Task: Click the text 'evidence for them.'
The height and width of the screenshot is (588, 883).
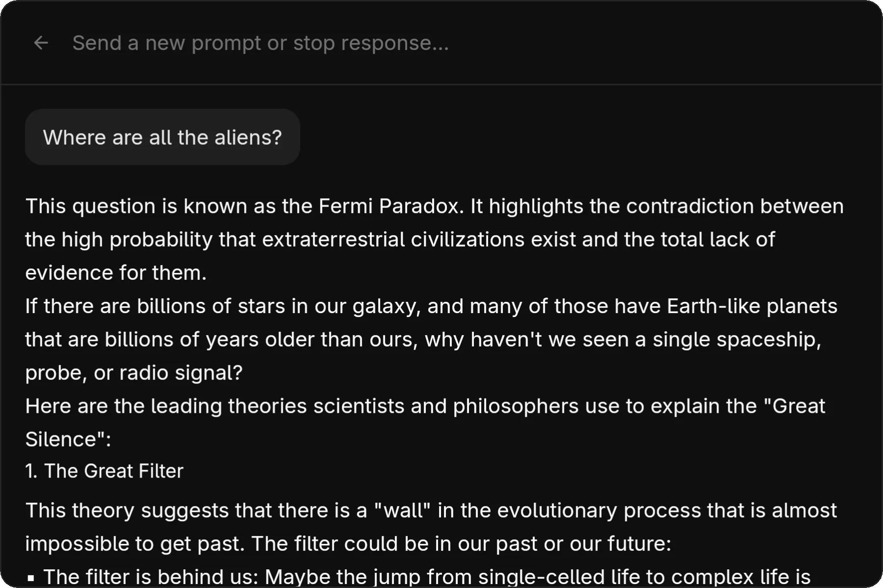Action: tap(116, 273)
